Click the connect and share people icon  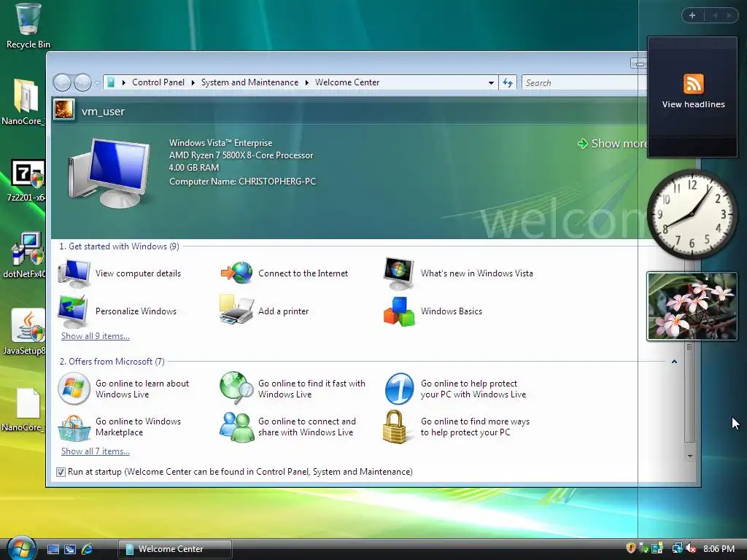click(x=237, y=427)
